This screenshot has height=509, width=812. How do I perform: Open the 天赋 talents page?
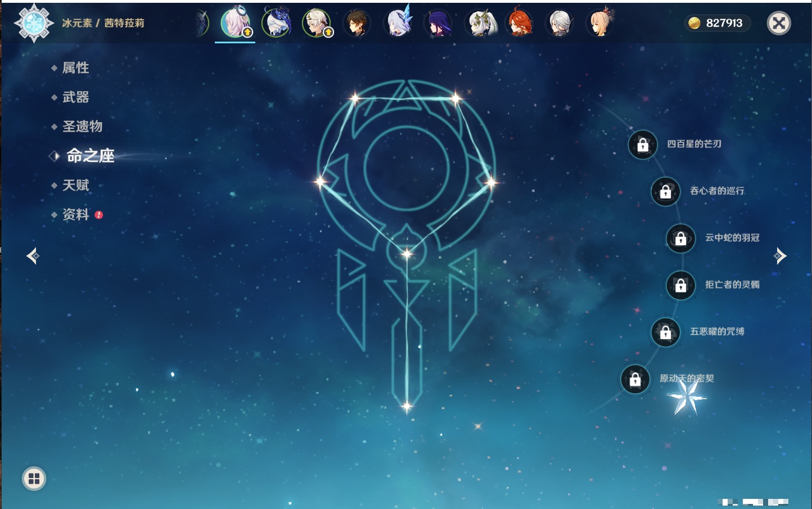pos(75,185)
